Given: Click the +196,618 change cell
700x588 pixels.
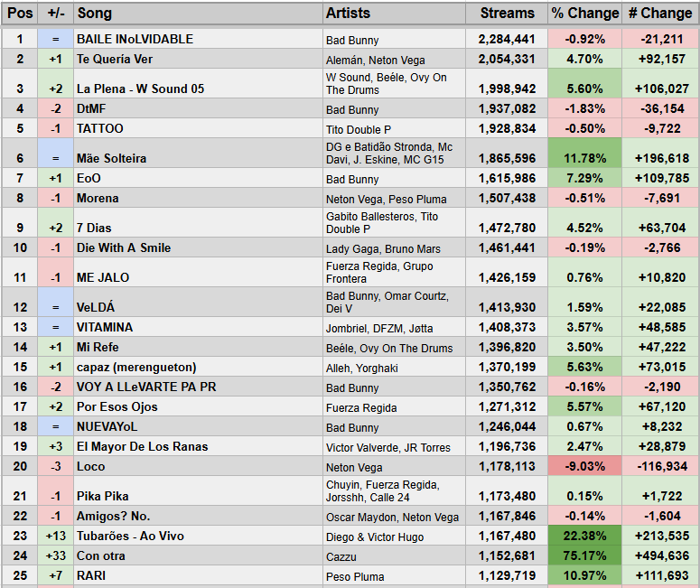Looking at the screenshot, I should pos(660,154).
